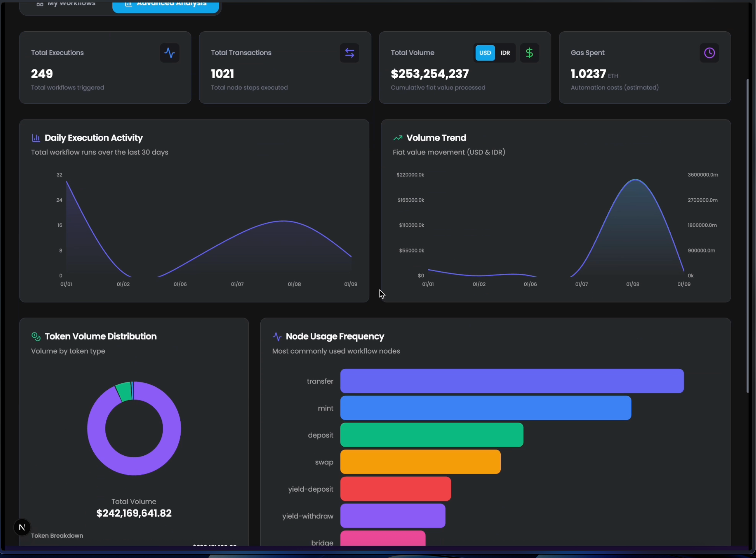
Task: Click the Node Usage Frequency pulse icon
Action: click(277, 337)
